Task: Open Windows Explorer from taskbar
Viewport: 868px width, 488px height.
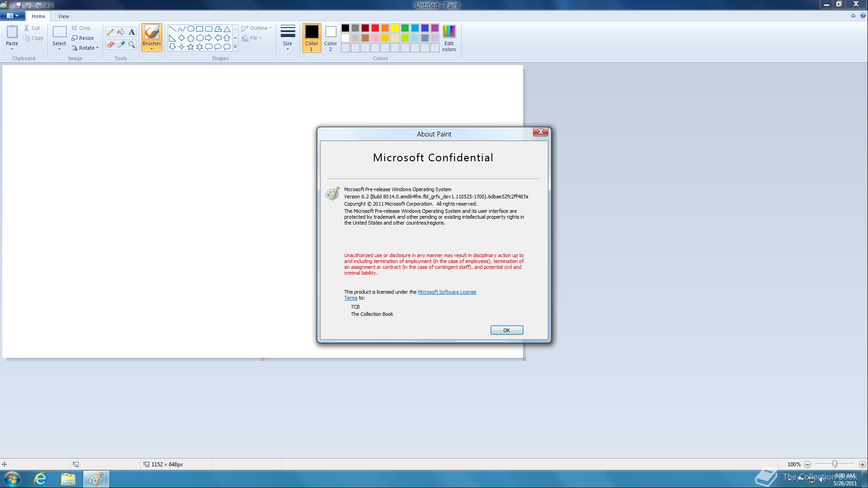Action: coord(68,479)
